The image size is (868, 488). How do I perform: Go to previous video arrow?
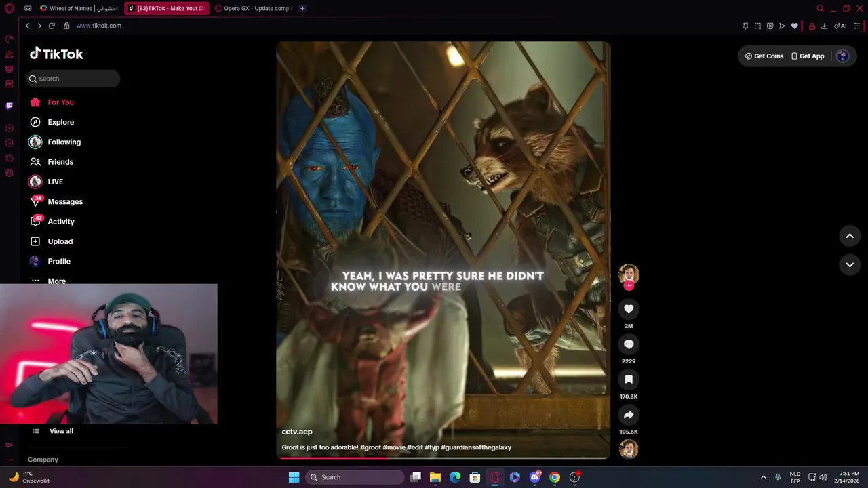(x=850, y=236)
